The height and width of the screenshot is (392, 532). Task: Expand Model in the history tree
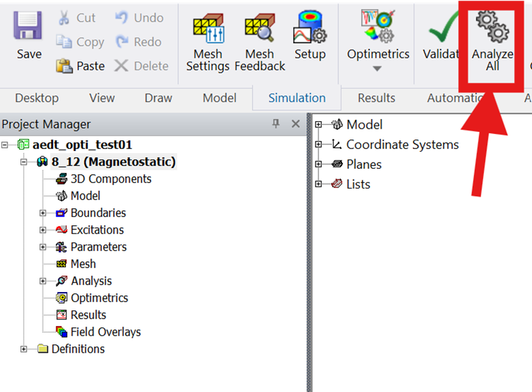[x=318, y=125]
